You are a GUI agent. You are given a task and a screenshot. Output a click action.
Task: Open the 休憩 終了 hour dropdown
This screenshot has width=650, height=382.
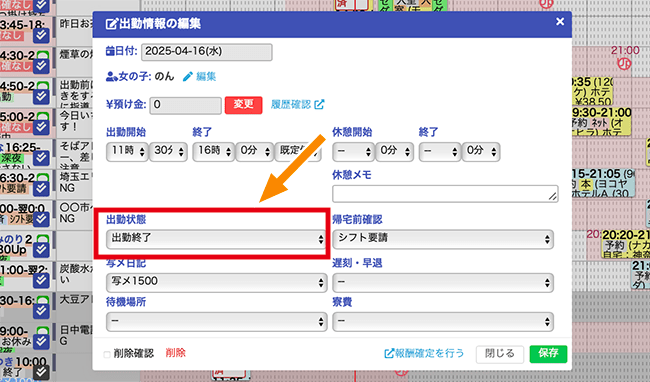[x=440, y=151]
